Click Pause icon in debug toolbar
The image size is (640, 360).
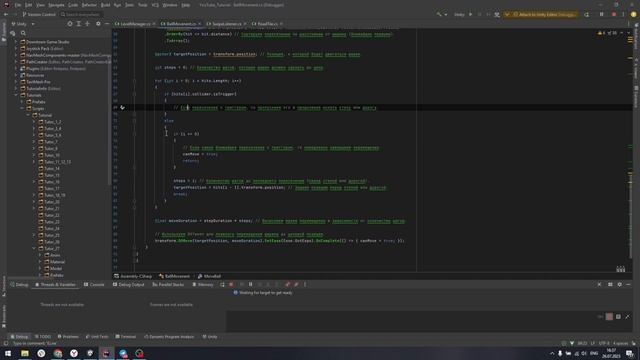tap(251, 284)
